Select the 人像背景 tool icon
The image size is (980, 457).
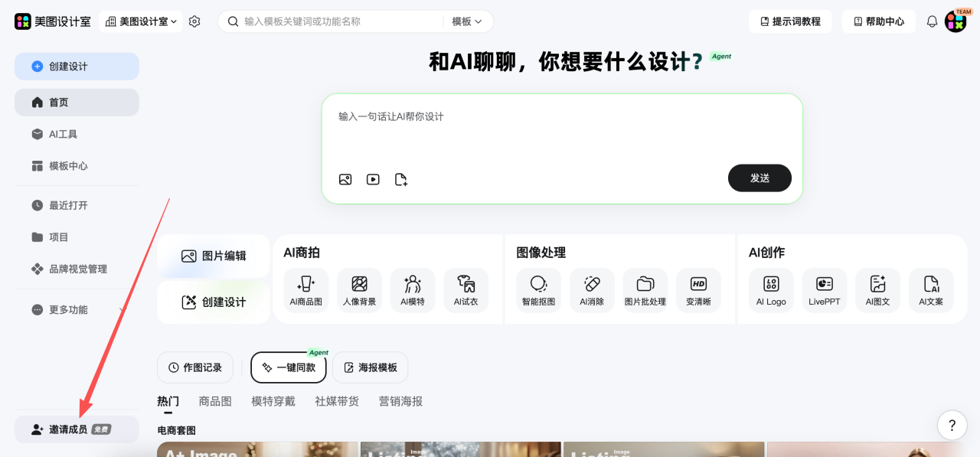(359, 290)
